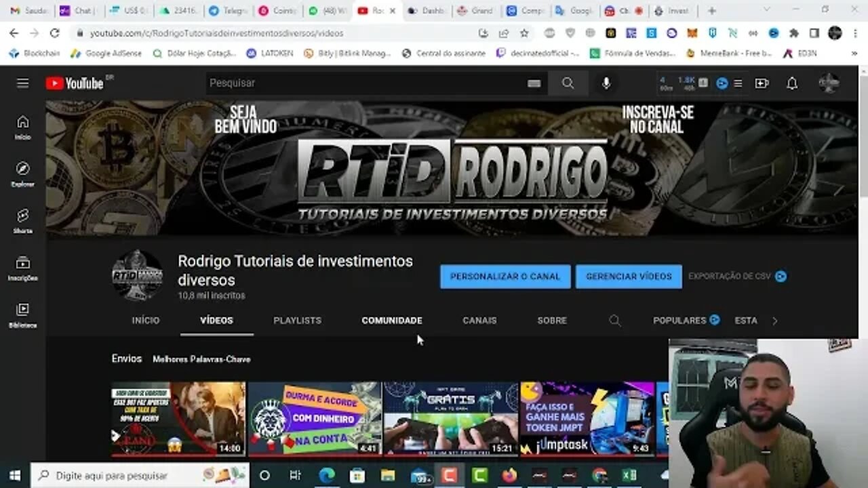Click the MetaMask fox extension icon
868x488 pixels.
coord(692,33)
